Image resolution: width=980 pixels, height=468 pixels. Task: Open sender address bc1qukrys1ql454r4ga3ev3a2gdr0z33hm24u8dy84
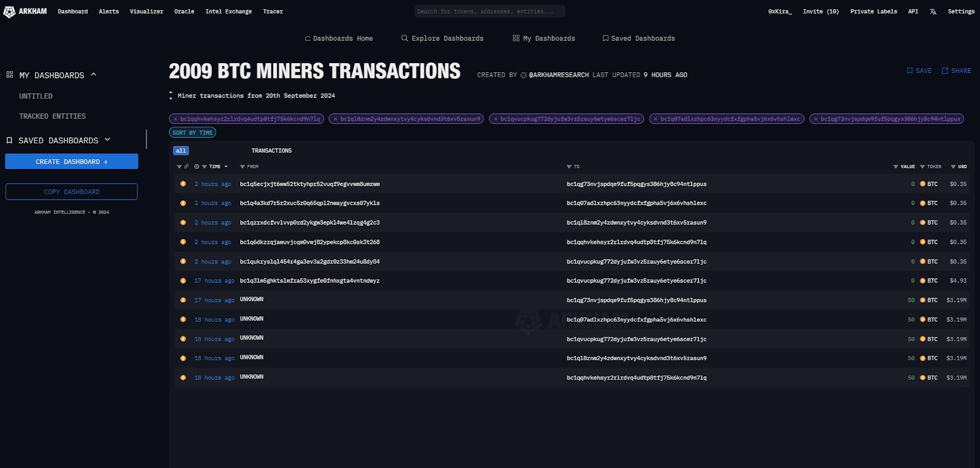[x=309, y=262]
